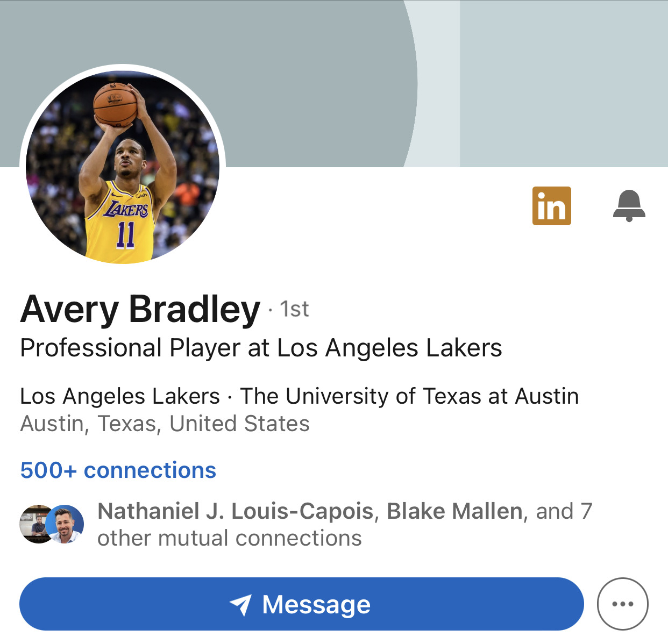
Task: Open the gold LinkedIn Premium badge
Action: (x=551, y=206)
